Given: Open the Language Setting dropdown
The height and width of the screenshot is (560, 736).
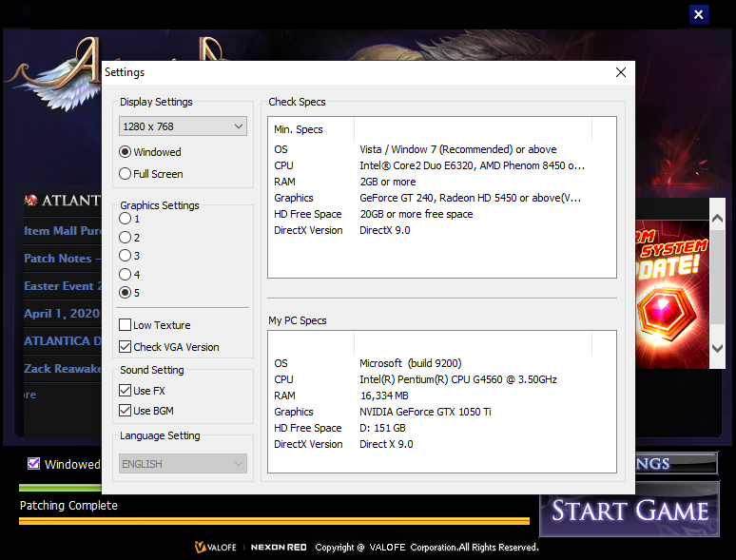Looking at the screenshot, I should click(x=184, y=464).
